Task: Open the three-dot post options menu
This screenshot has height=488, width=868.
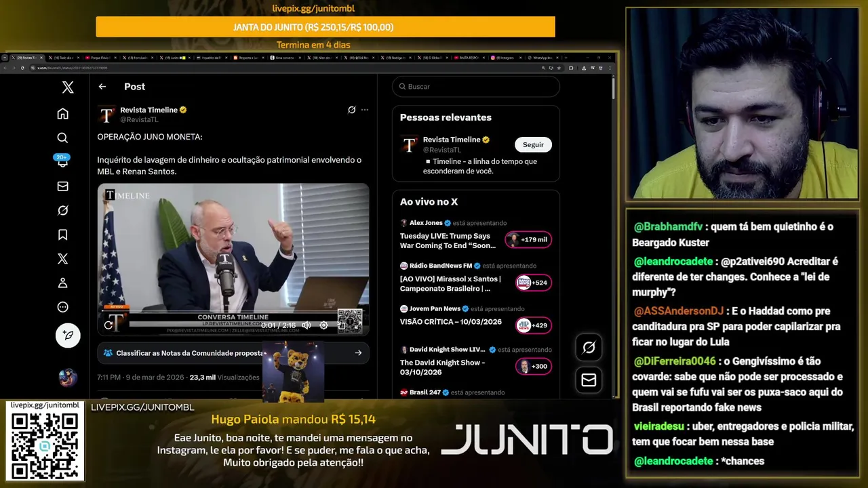Action: click(365, 110)
